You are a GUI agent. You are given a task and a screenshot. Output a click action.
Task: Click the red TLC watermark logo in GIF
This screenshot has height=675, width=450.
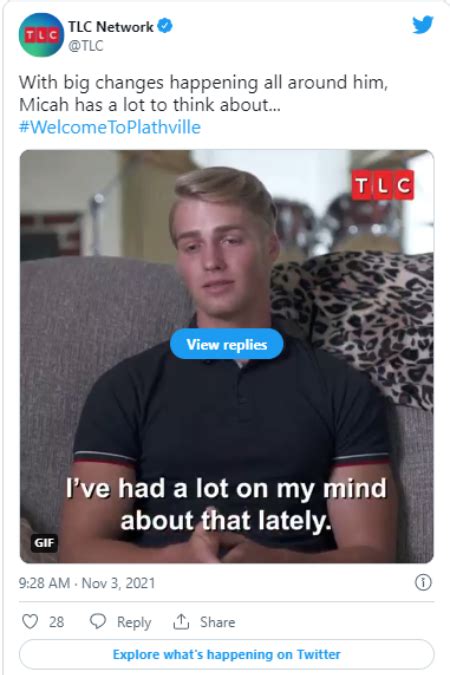point(382,185)
